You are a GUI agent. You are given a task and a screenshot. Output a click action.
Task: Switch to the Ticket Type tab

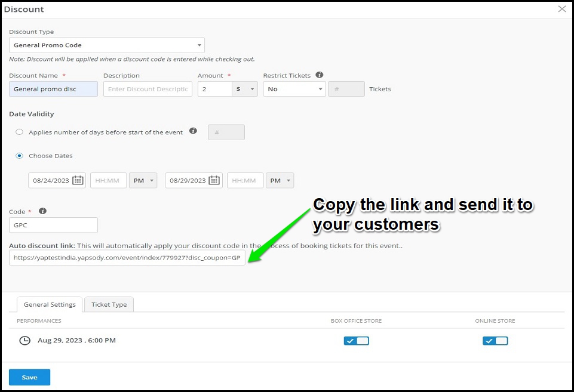point(109,304)
